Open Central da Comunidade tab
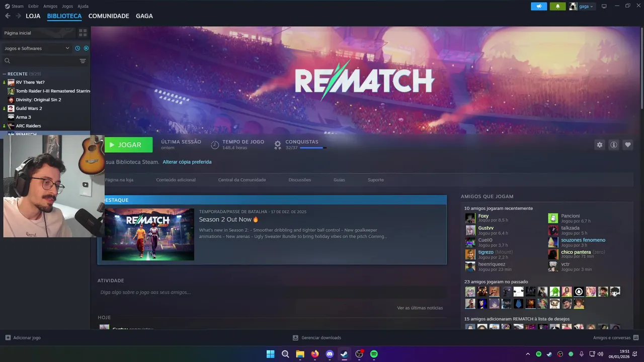The width and height of the screenshot is (644, 362). (242, 180)
